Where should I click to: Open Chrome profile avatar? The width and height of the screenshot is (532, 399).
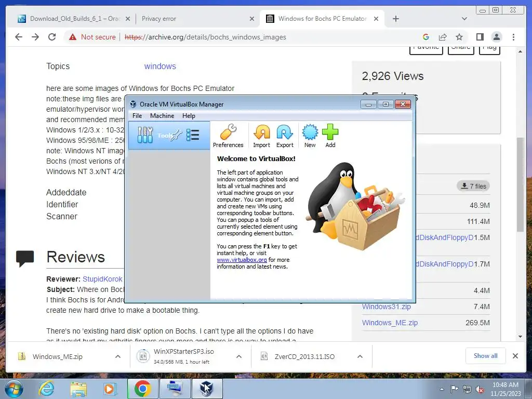click(497, 37)
